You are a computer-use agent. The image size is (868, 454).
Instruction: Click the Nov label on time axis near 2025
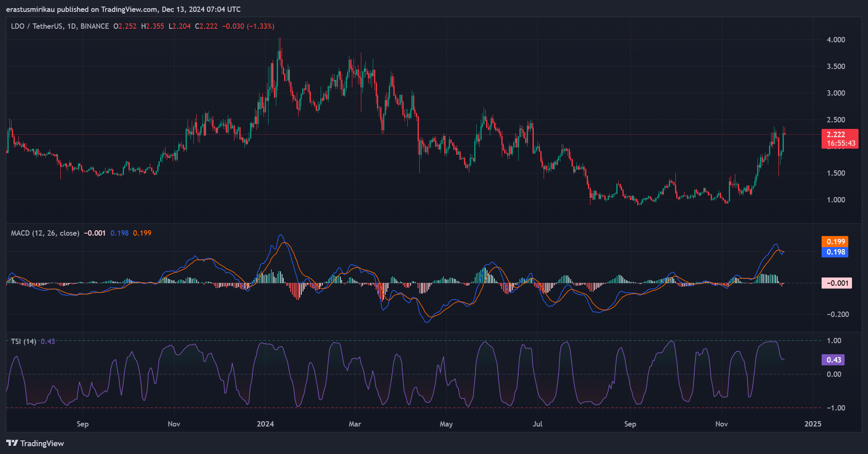pos(721,424)
